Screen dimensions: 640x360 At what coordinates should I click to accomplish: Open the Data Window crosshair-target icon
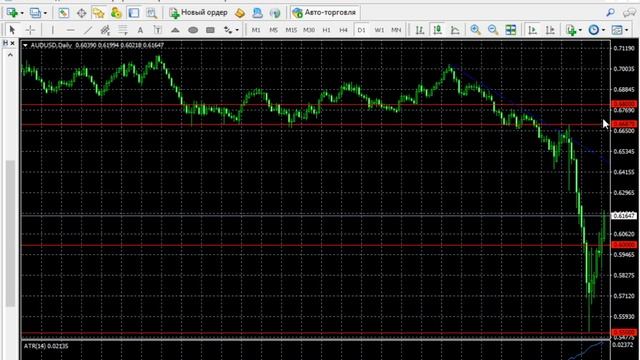pos(81,13)
